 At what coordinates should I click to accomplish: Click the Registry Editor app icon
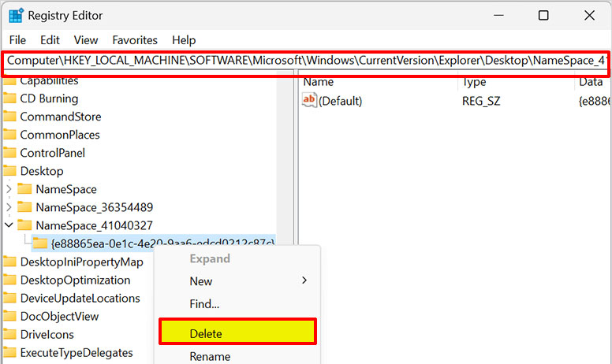(x=16, y=16)
